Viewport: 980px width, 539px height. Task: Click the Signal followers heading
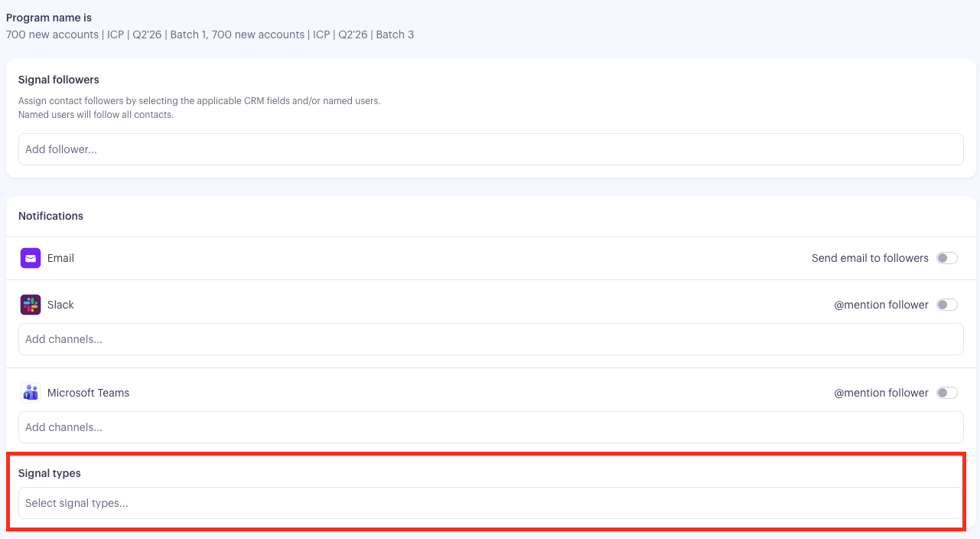59,80
